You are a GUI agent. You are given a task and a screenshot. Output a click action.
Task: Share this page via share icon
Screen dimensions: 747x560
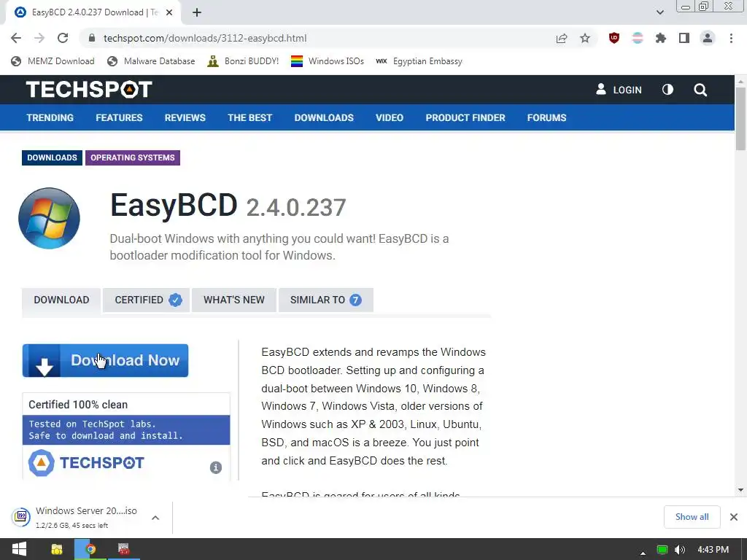[562, 38]
